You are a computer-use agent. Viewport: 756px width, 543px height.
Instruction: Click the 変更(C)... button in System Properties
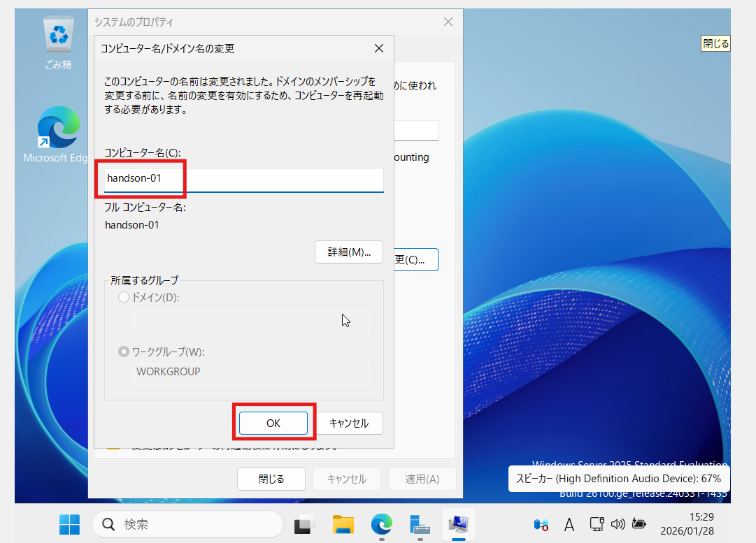[x=416, y=260]
